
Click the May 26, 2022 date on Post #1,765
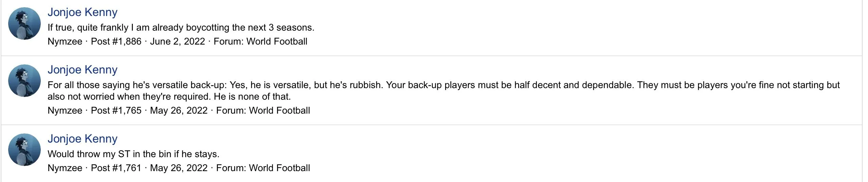point(179,111)
